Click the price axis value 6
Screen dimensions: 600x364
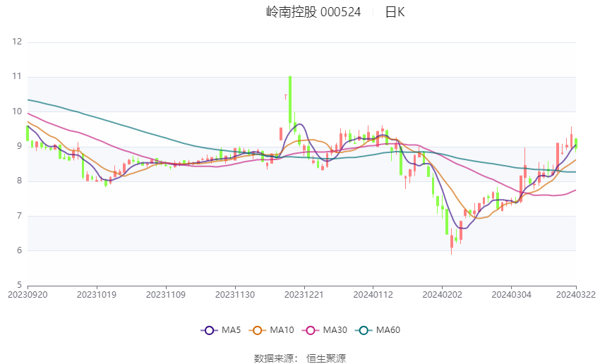pyautogui.click(x=19, y=250)
